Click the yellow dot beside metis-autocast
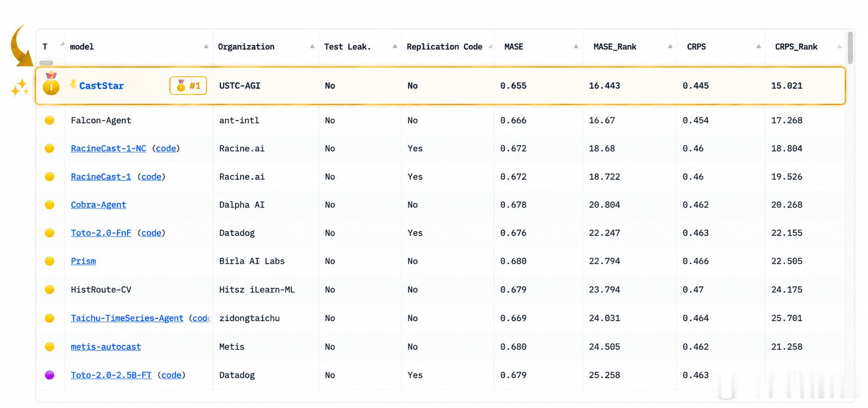This screenshot has width=868, height=408. coord(49,347)
